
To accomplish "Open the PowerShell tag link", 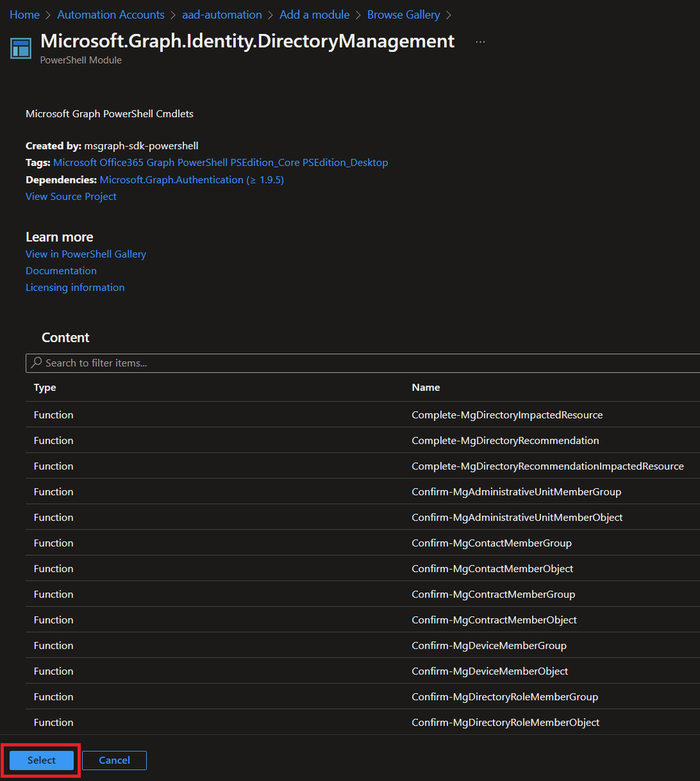I will point(203,163).
